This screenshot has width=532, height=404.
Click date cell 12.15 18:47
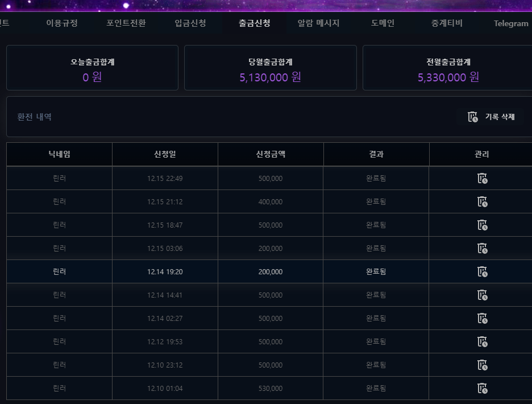tap(165, 225)
